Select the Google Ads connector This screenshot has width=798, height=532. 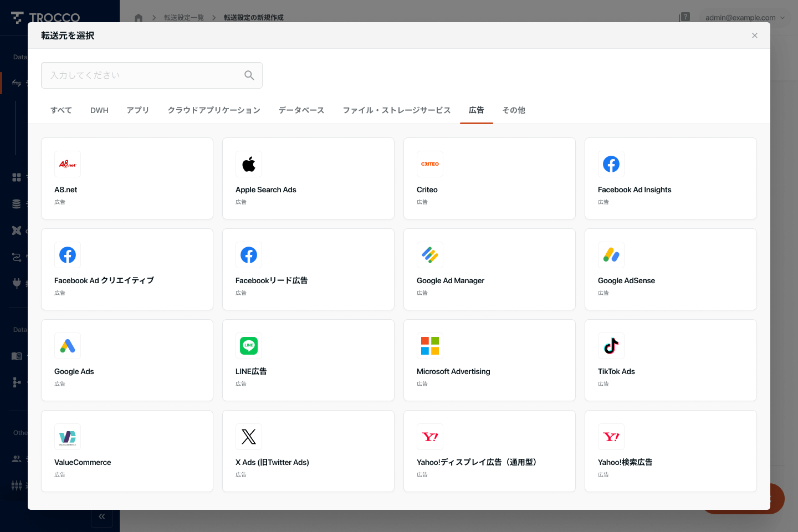[x=127, y=360]
